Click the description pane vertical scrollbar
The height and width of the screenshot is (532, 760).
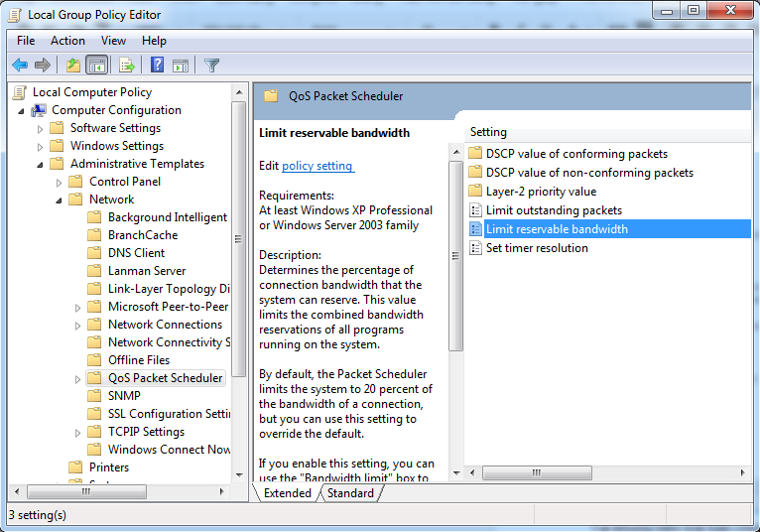click(456, 298)
